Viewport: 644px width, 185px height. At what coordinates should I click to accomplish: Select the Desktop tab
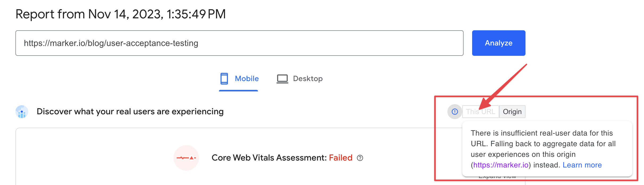tap(300, 79)
